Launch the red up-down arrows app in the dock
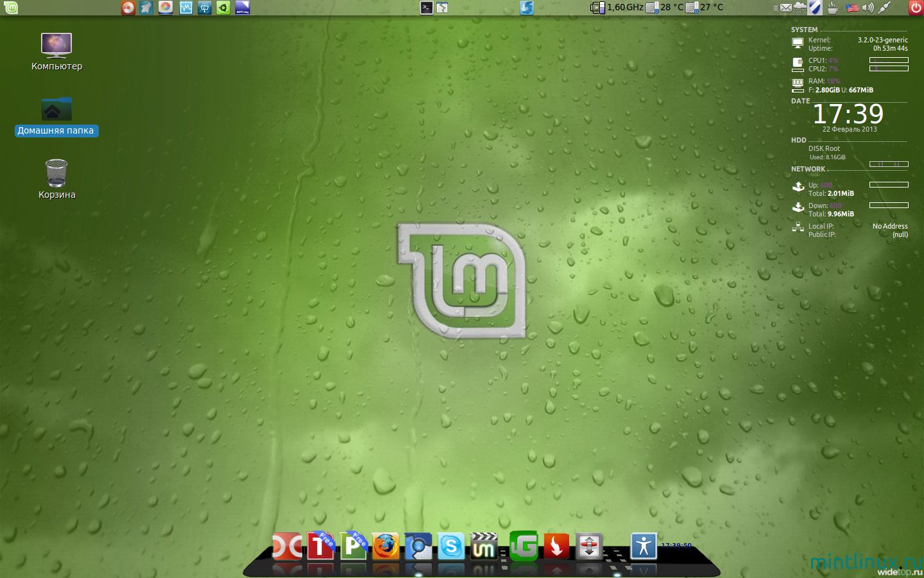This screenshot has width=924, height=578. click(589, 547)
